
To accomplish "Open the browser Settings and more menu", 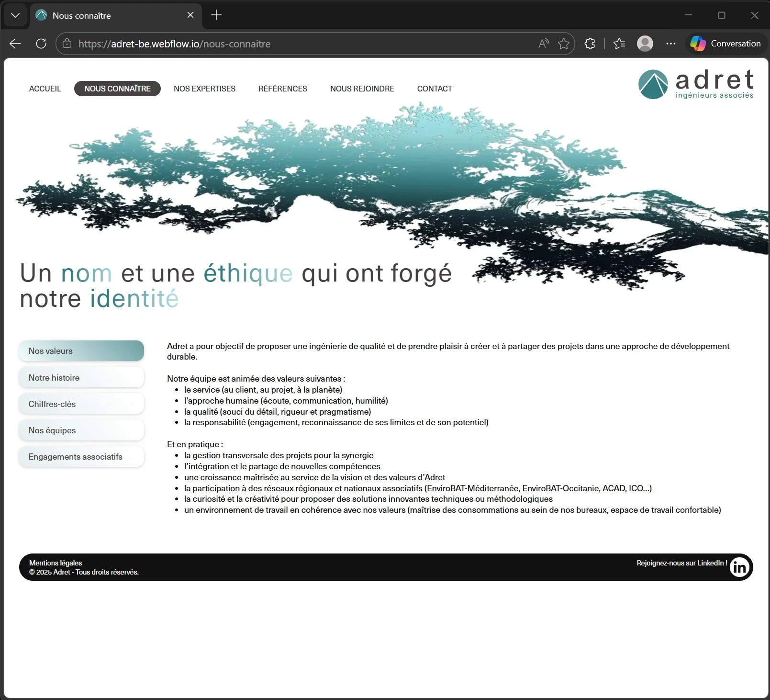I will [670, 44].
